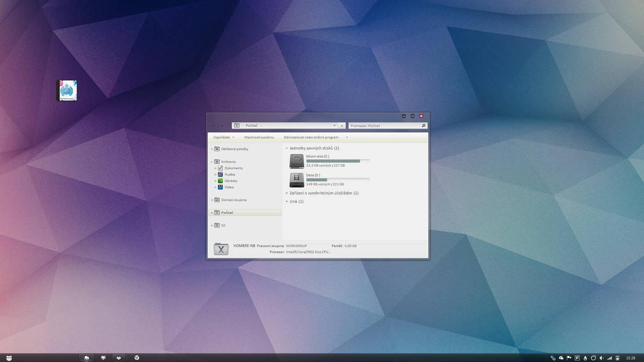Open the Uspořádat menu
The image size is (644, 362).
pos(223,137)
